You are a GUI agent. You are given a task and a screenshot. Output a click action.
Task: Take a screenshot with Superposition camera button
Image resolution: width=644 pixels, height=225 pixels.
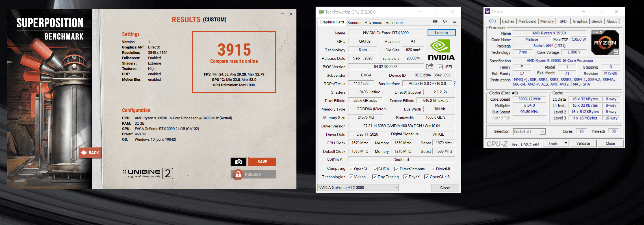[x=238, y=162]
